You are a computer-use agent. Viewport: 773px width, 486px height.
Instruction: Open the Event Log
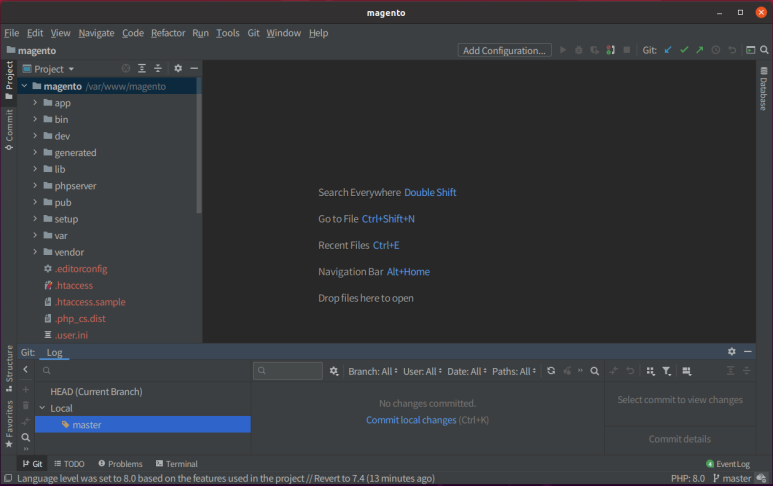tap(728, 464)
